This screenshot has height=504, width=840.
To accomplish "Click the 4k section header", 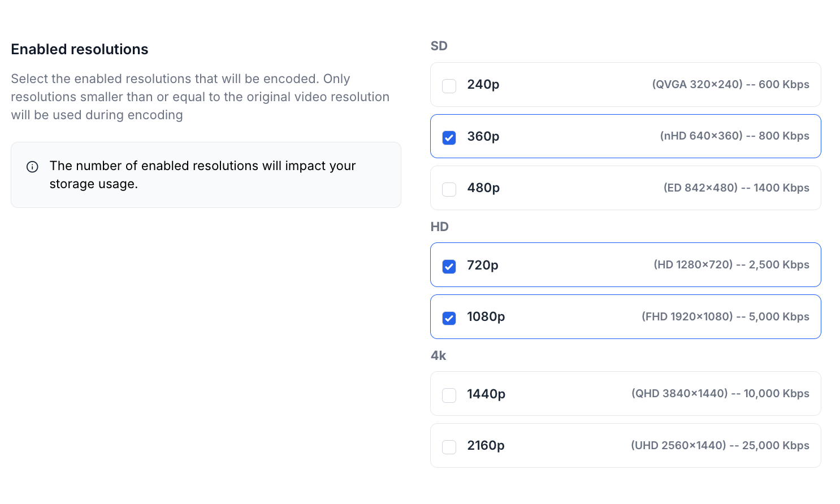I will coord(439,355).
